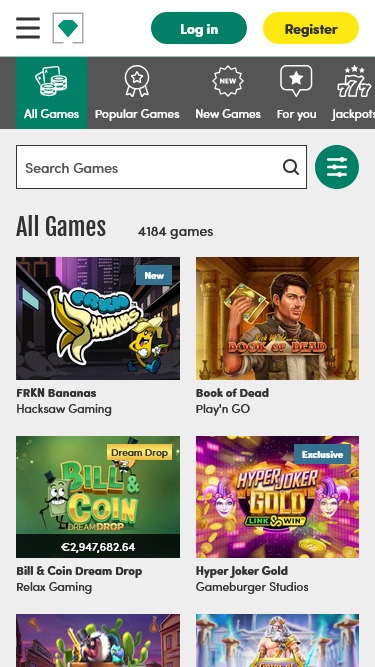
Task: Switch to the All Games tab
Action: coord(51,93)
